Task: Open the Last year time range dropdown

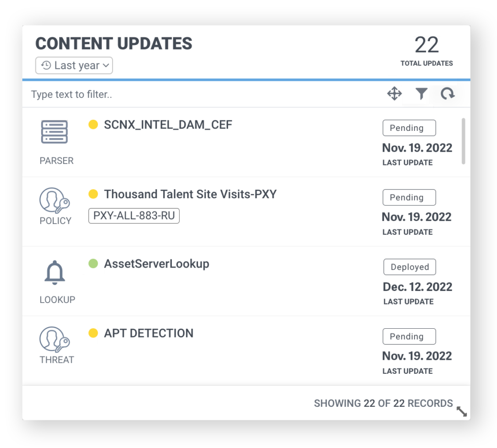Action: click(74, 65)
